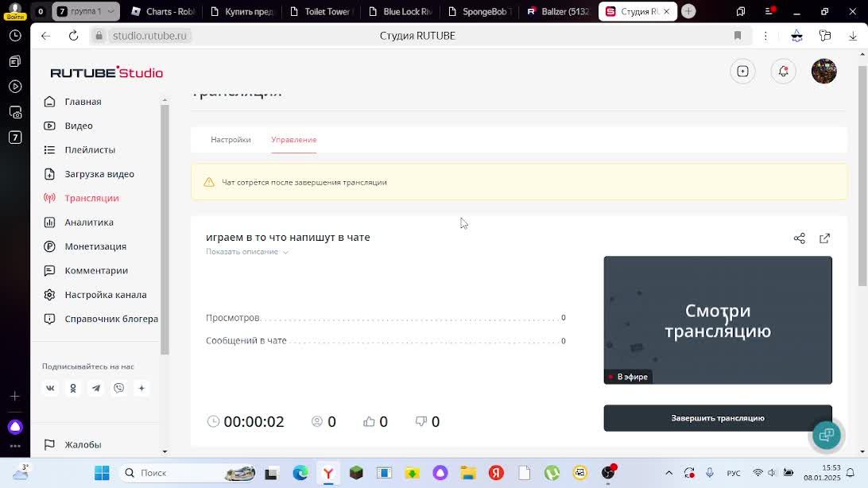Switch to the Управление tab

click(x=294, y=140)
